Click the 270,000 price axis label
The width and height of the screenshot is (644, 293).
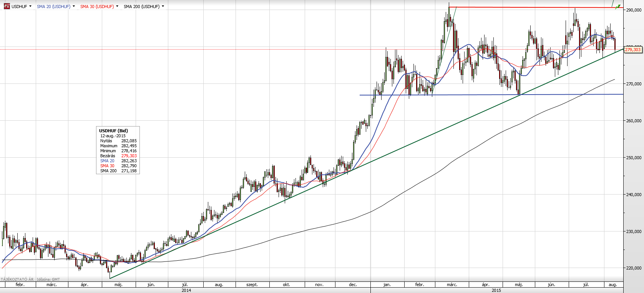click(634, 84)
